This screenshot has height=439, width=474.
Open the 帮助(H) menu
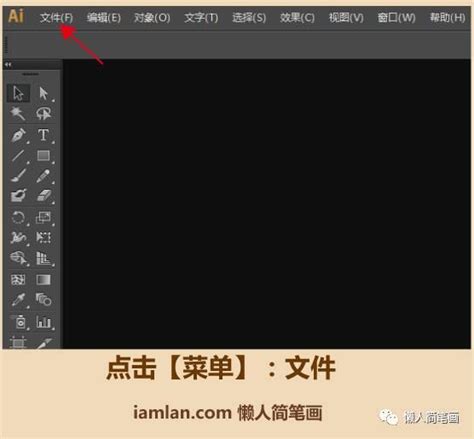[x=447, y=17]
